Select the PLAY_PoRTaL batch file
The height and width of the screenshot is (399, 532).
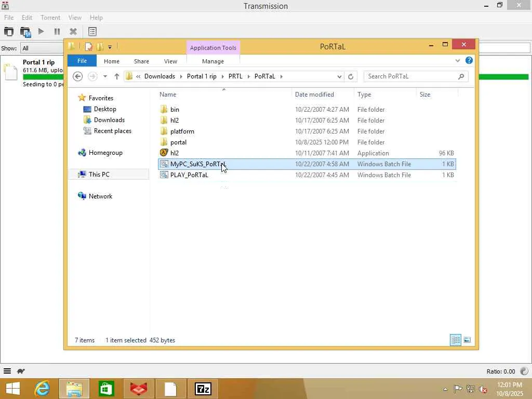point(307,175)
